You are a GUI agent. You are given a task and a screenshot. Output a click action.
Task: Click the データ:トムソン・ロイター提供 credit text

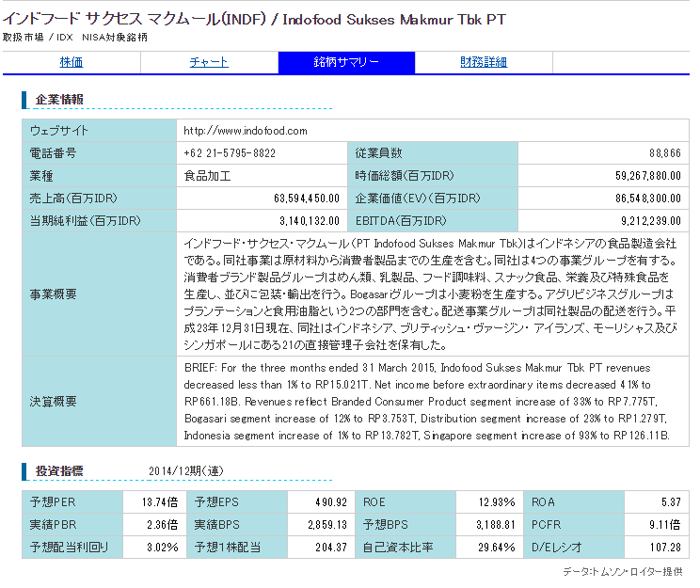(x=623, y=571)
